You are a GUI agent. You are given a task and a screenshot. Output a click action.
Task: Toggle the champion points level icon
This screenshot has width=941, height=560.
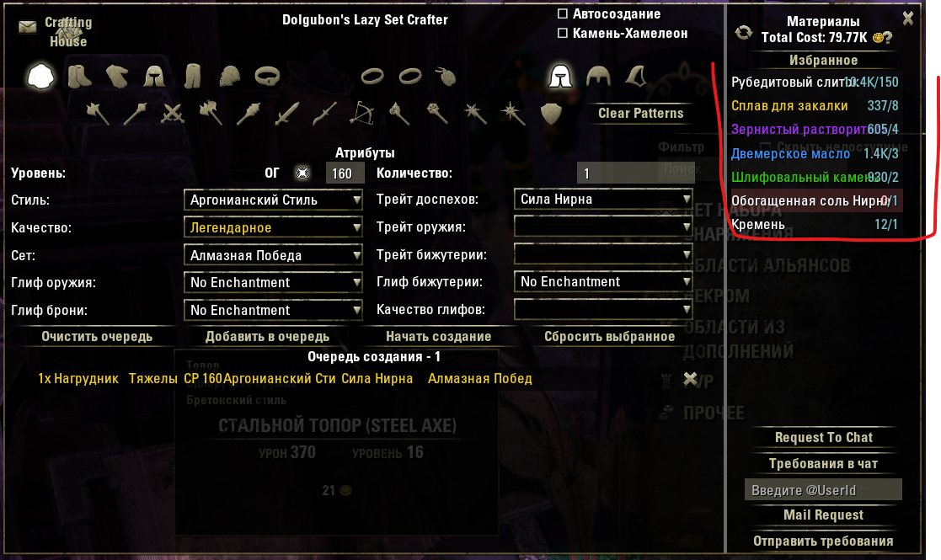303,173
